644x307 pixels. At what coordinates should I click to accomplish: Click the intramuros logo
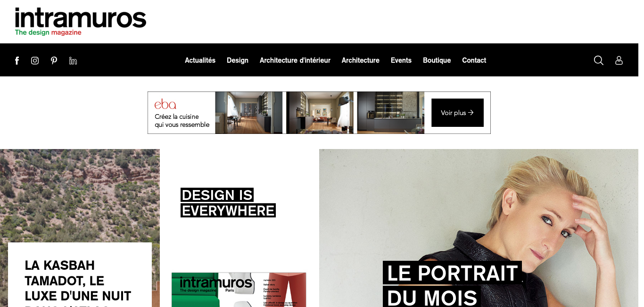pos(81,22)
